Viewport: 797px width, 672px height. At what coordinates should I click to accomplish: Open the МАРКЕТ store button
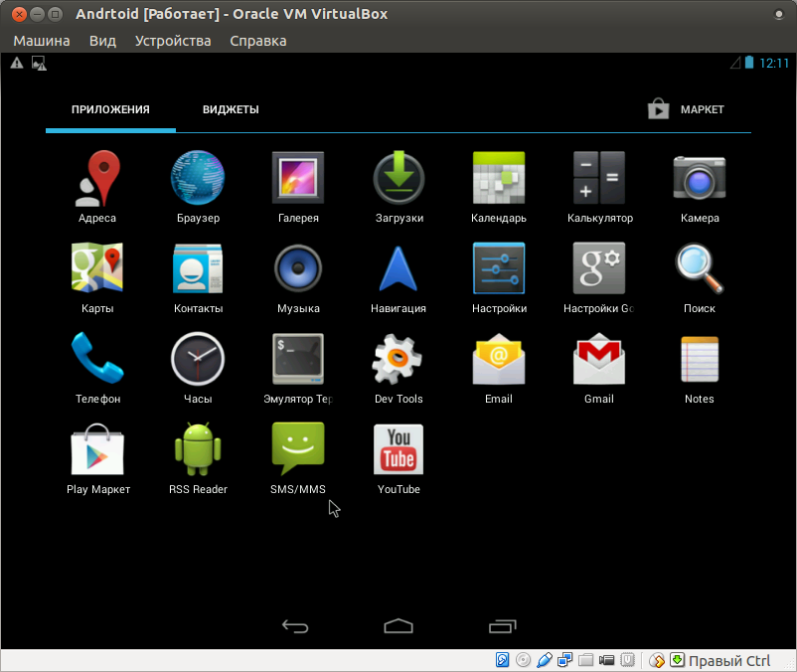pyautogui.click(x=686, y=109)
